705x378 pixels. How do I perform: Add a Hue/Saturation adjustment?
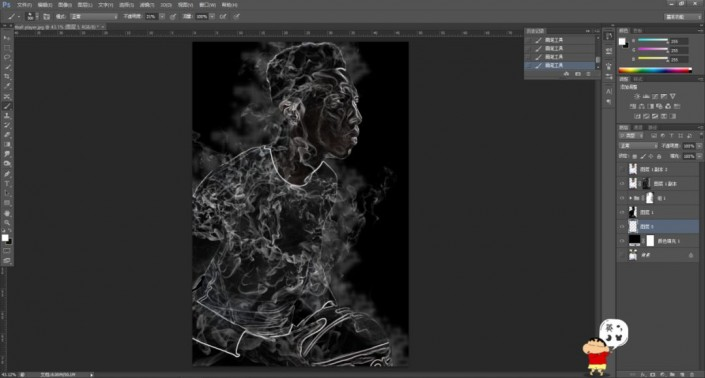[x=633, y=107]
